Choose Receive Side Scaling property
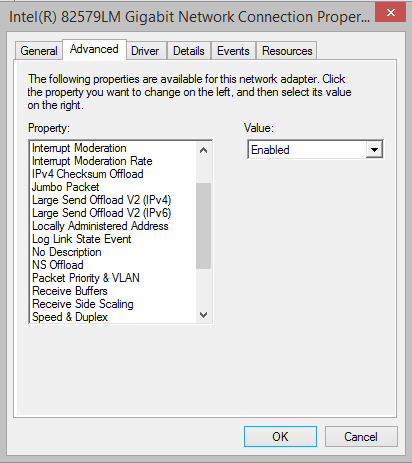Image resolution: width=412 pixels, height=463 pixels. point(83,304)
